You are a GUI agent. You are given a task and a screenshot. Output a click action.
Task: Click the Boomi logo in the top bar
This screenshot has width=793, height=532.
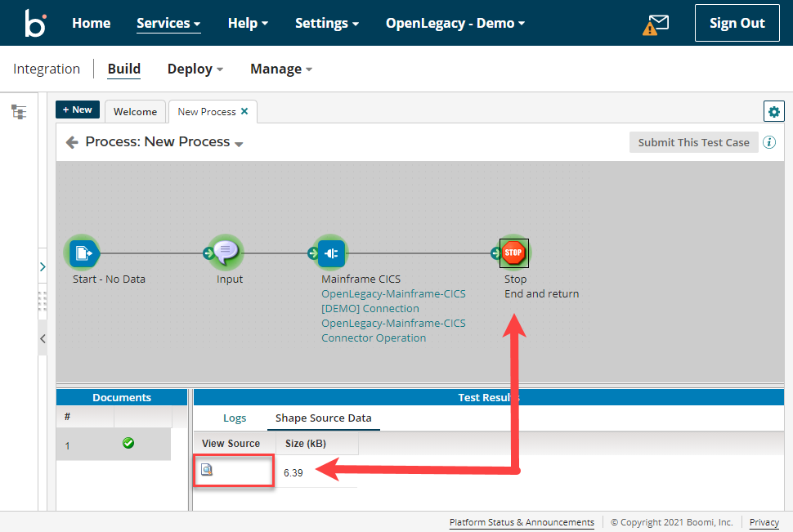(34, 22)
